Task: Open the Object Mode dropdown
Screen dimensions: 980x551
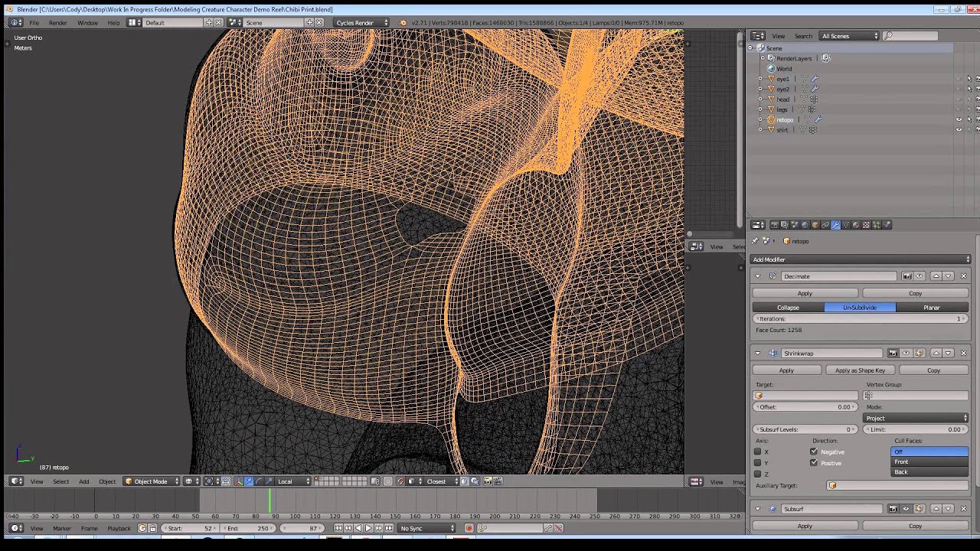Action: [152, 481]
